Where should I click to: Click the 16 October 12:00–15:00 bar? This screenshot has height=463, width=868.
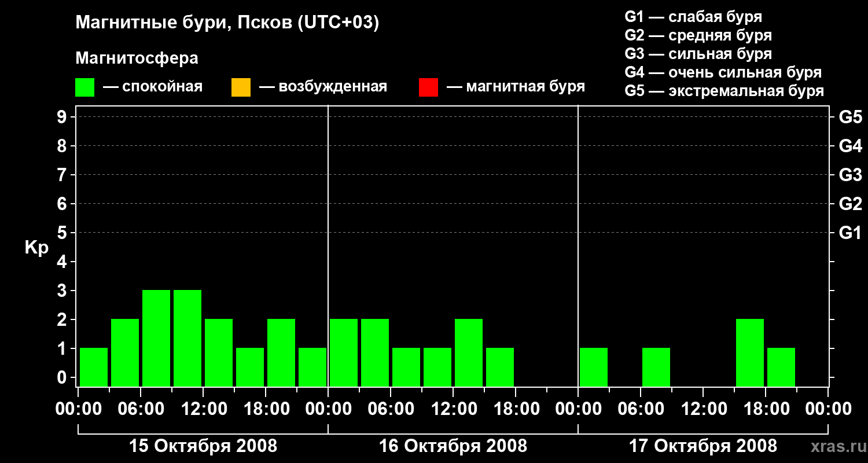point(469,352)
